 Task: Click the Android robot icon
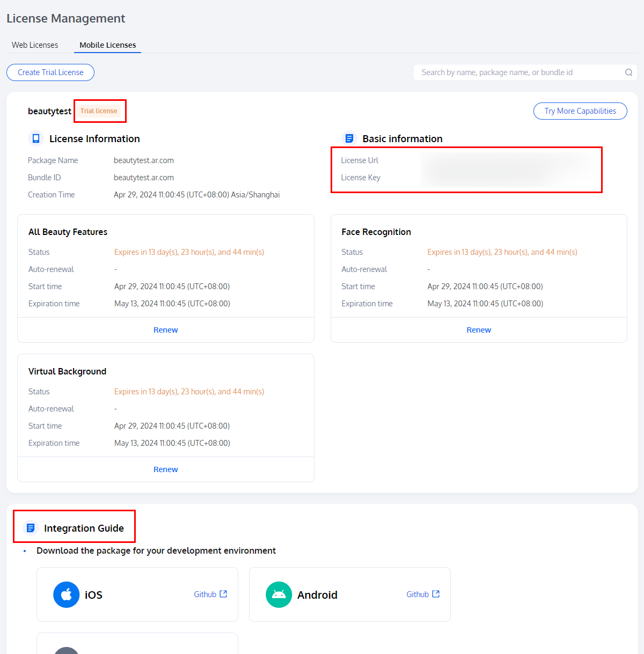click(279, 594)
